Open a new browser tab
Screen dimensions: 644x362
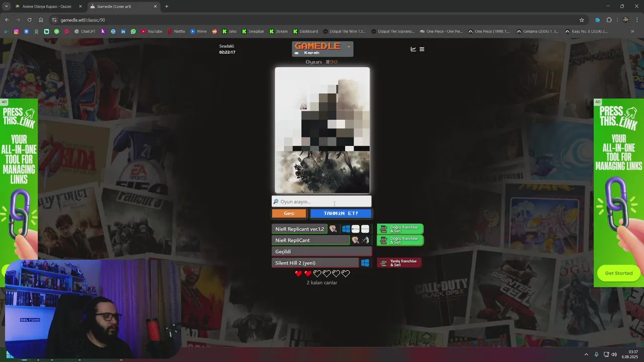click(167, 7)
